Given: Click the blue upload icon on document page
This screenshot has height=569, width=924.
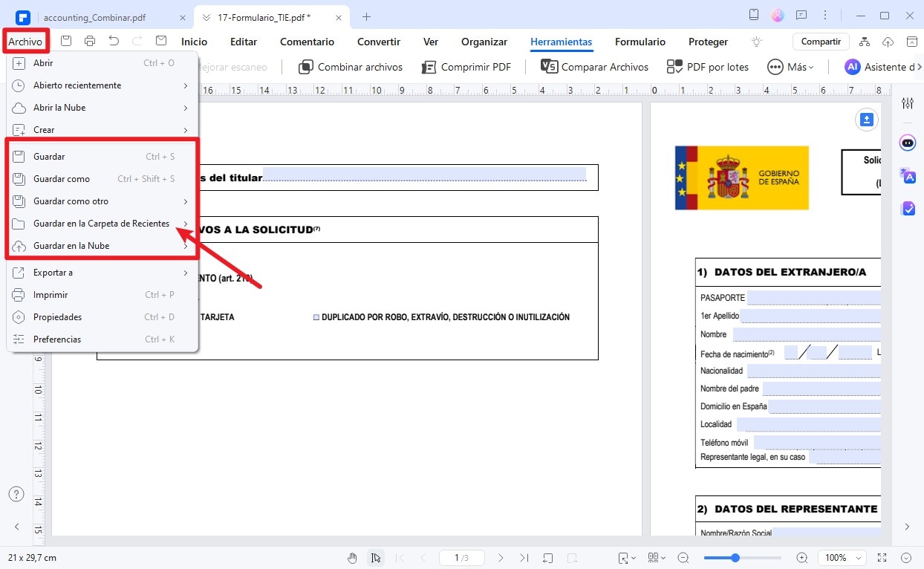Looking at the screenshot, I should tap(867, 120).
